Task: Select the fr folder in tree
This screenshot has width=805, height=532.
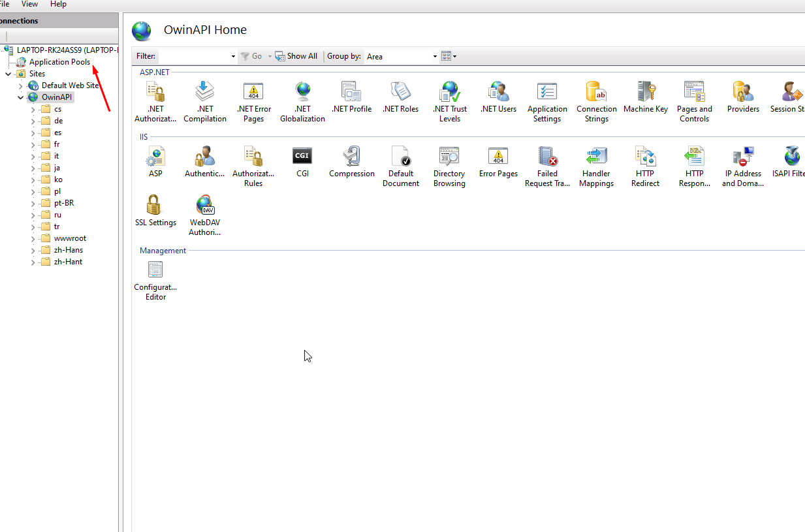Action: coord(57,144)
